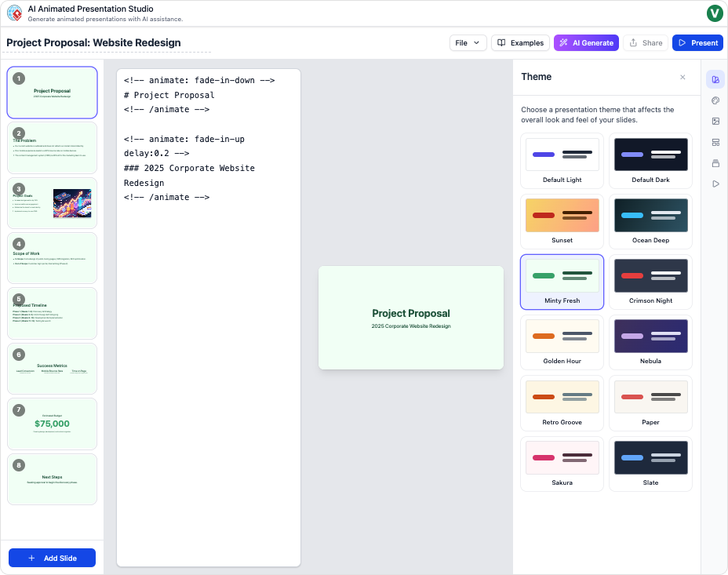The height and width of the screenshot is (575, 728).
Task: Open the File dropdown menu
Action: click(468, 43)
